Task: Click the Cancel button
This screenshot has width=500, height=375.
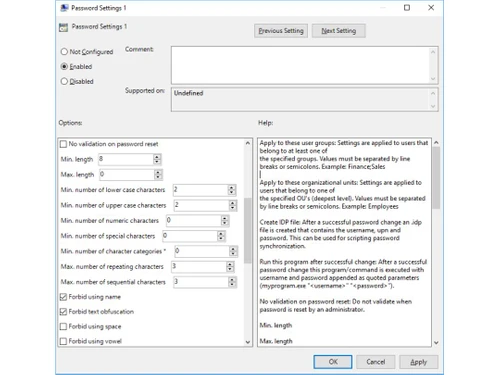Action: (376, 362)
